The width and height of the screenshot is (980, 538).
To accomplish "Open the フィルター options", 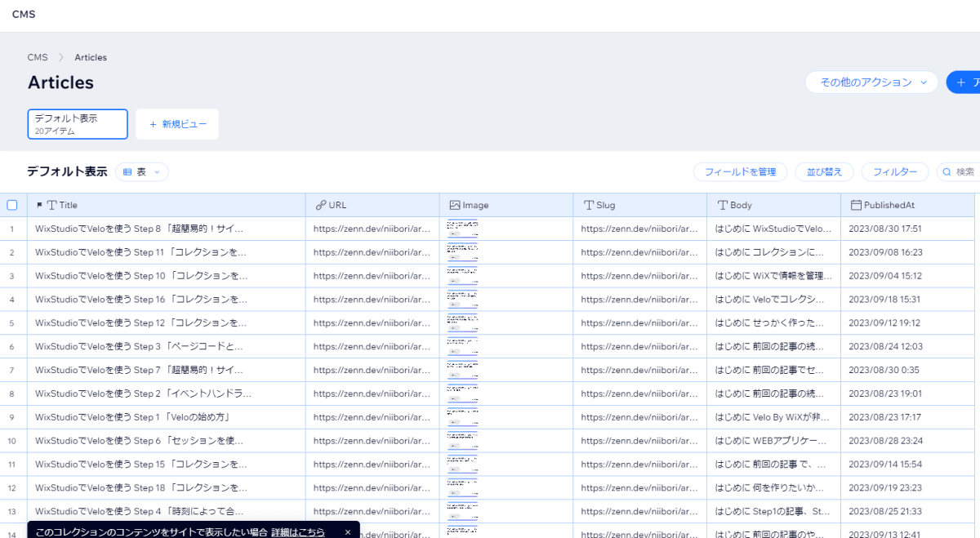I will pos(895,172).
